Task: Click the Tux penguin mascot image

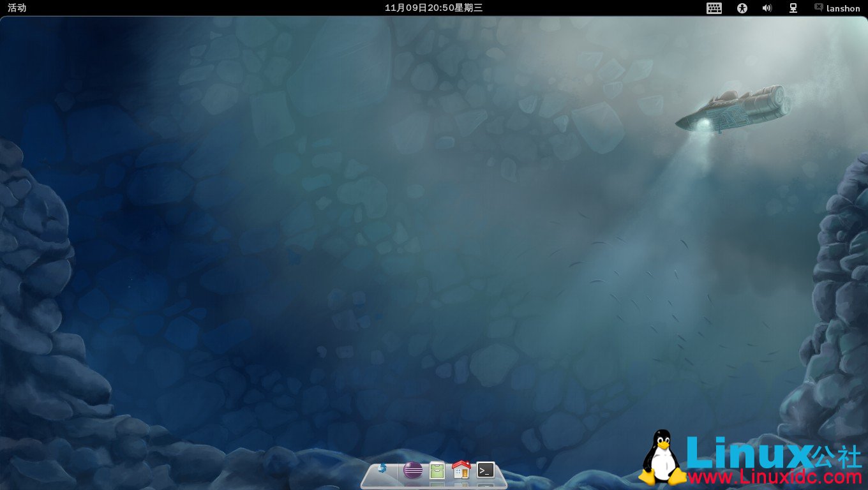Action: click(662, 457)
